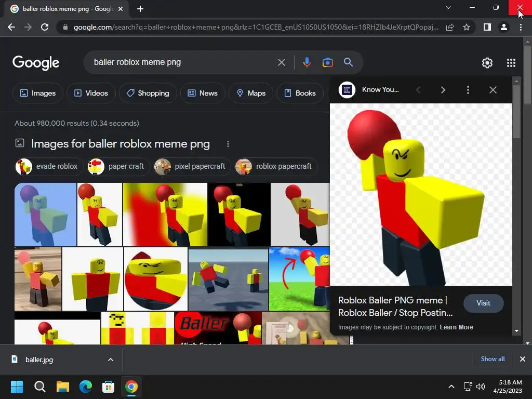The width and height of the screenshot is (532, 399).
Task: Open the green field red arrow thumbnail
Action: click(x=299, y=279)
